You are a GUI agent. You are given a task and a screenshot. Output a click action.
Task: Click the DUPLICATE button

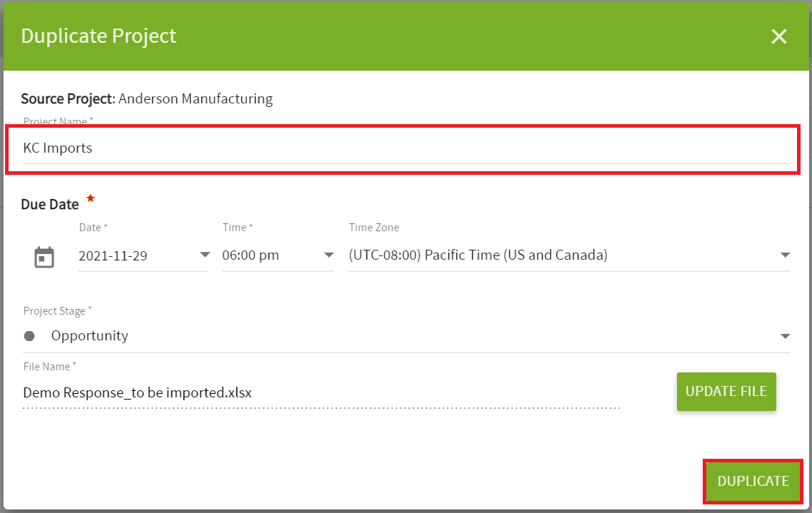tap(753, 481)
